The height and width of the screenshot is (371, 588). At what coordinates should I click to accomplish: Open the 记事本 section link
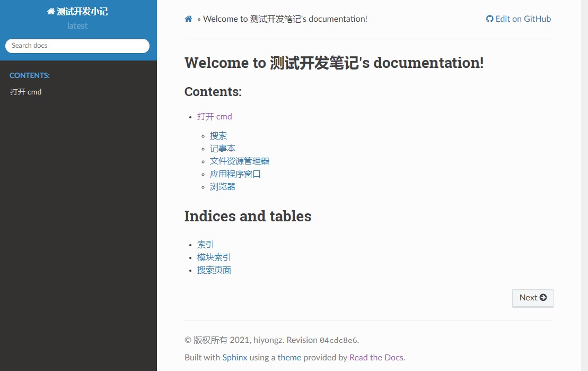pyautogui.click(x=222, y=148)
